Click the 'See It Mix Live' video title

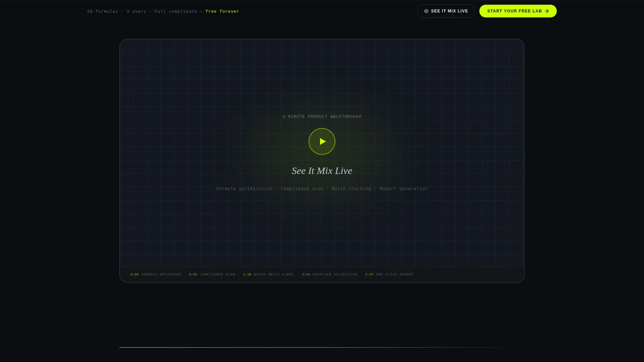pos(322,171)
